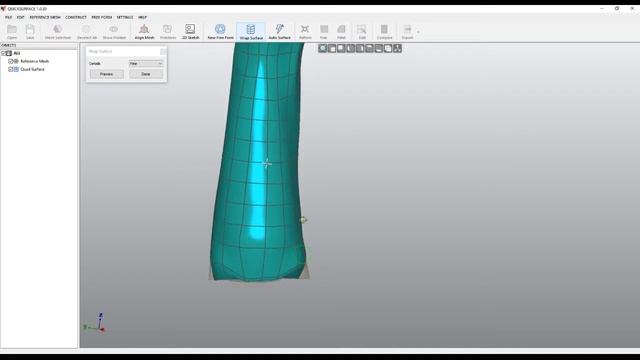Click the XYZ axis triad

coord(95,322)
